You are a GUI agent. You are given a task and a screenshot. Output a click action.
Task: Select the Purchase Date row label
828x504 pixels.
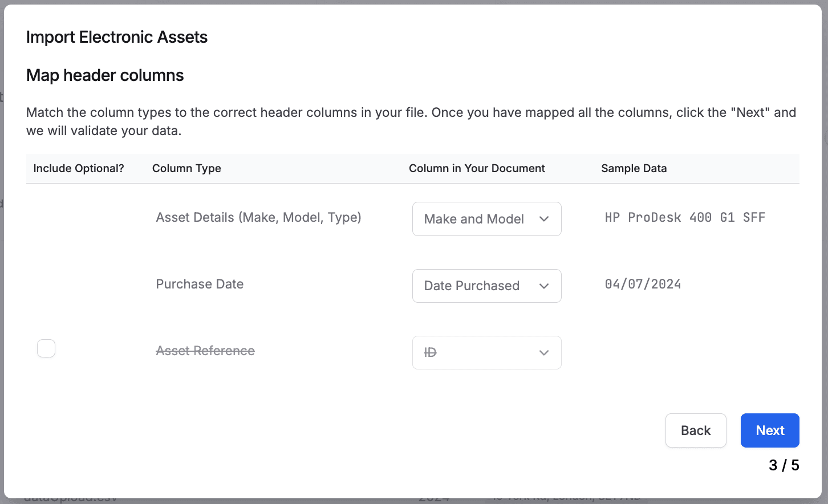[x=200, y=284]
